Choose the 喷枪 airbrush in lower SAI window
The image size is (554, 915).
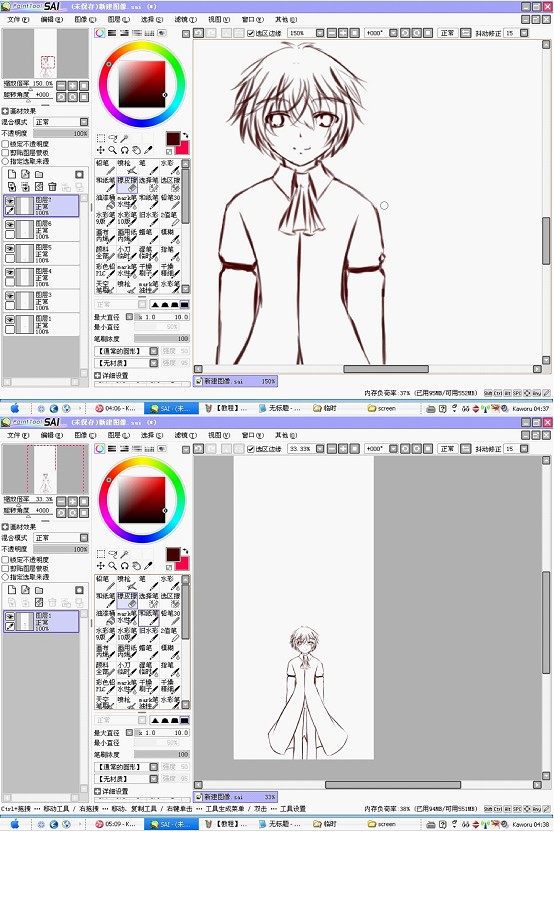point(127,584)
